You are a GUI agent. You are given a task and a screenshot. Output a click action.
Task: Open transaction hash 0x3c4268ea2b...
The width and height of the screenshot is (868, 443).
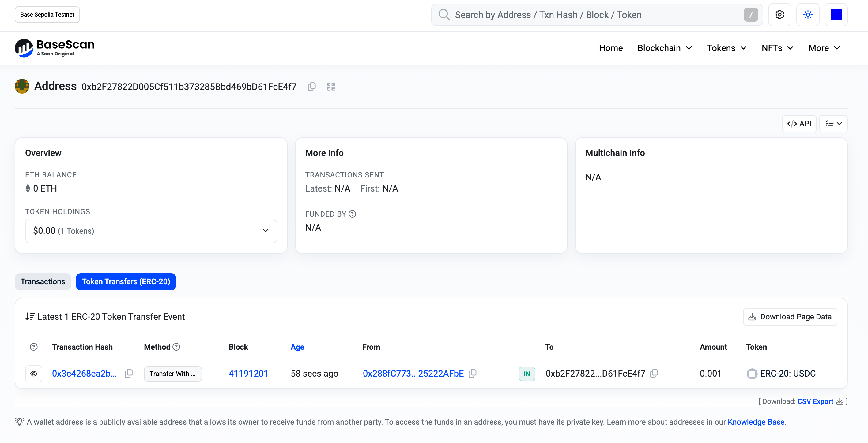84,374
